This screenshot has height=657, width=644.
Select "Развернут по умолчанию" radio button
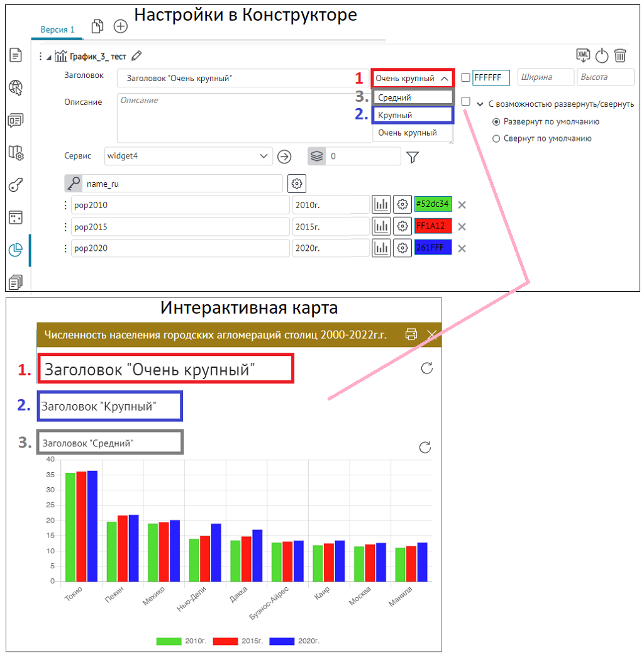click(x=496, y=122)
